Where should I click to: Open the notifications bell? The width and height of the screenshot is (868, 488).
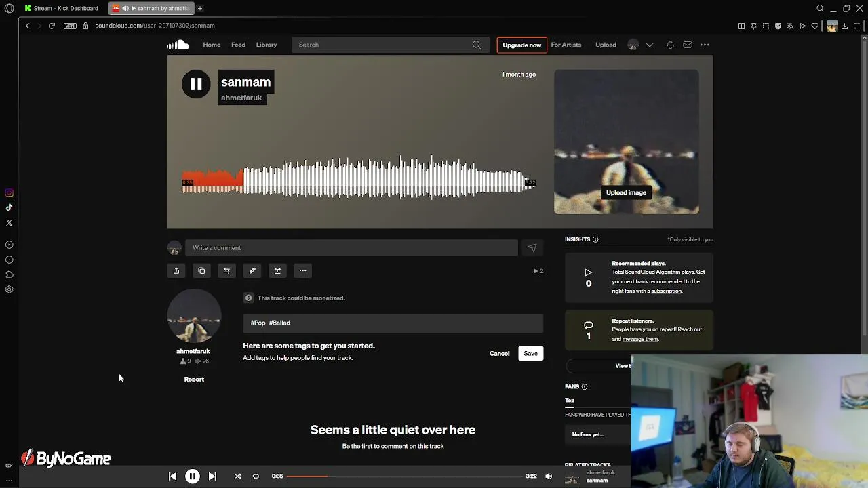coord(670,45)
